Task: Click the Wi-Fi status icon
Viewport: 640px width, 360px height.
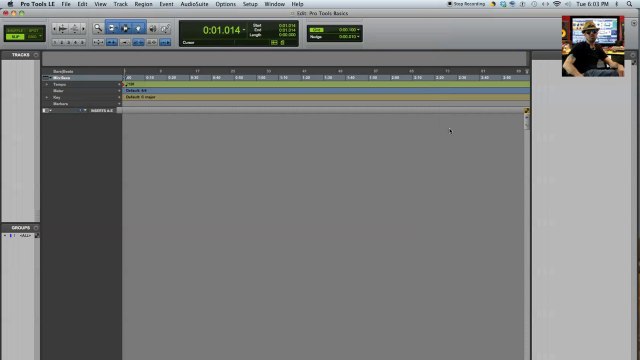Action: pos(557,4)
